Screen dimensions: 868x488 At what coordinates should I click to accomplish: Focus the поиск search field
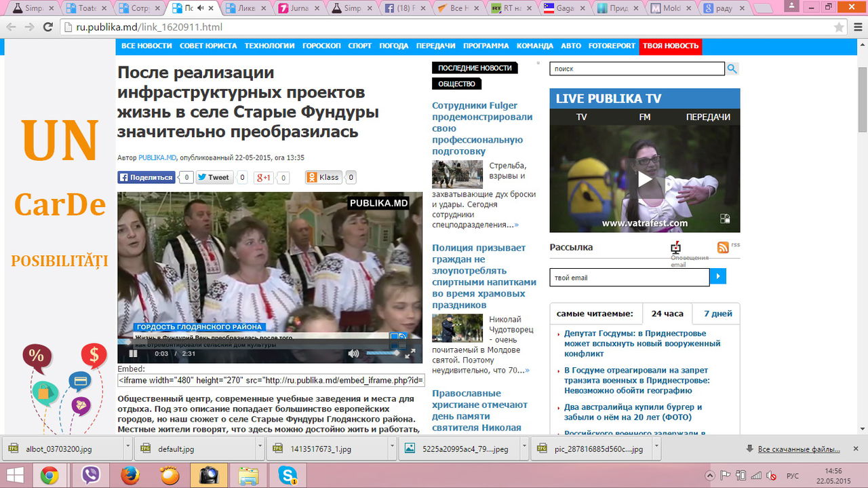tap(637, 69)
